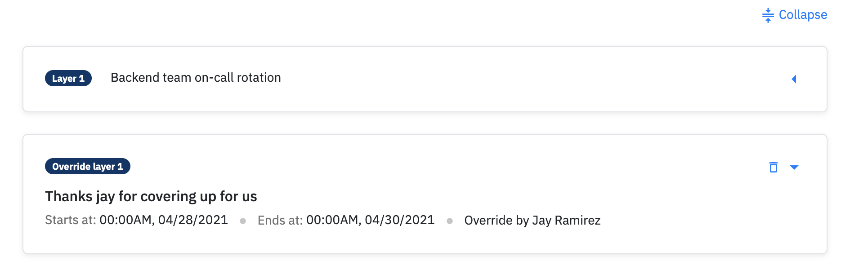Click the word 'rotation' in the Layer 1 title
868x274 pixels.
click(x=259, y=78)
